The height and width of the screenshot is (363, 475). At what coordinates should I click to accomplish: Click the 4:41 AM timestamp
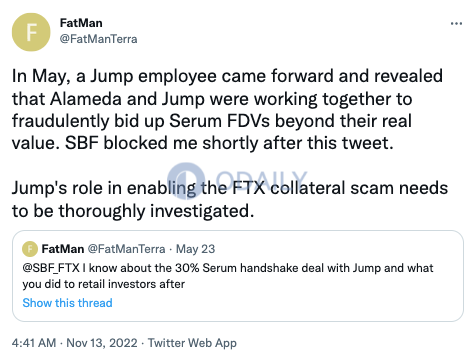pos(34,343)
